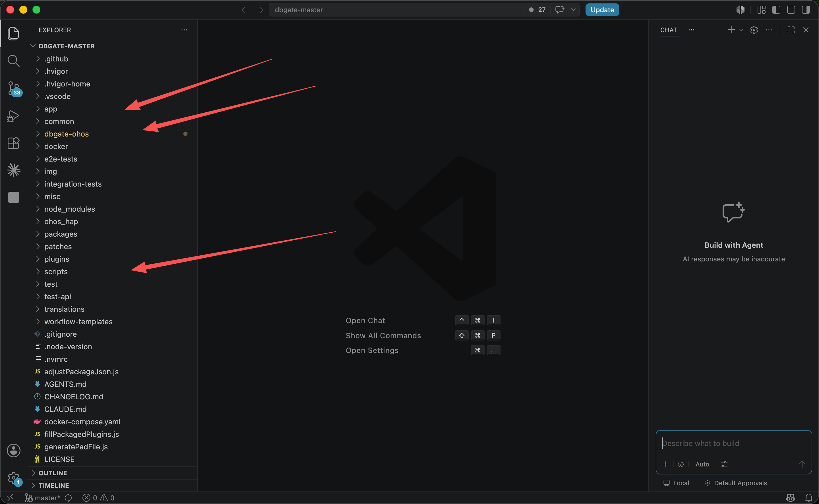Click master* branch in status bar

43,498
